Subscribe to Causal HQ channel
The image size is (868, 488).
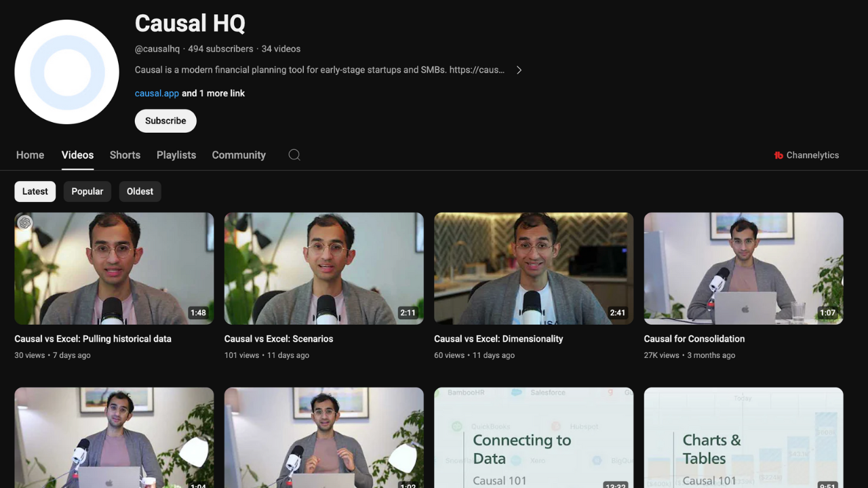pos(165,121)
